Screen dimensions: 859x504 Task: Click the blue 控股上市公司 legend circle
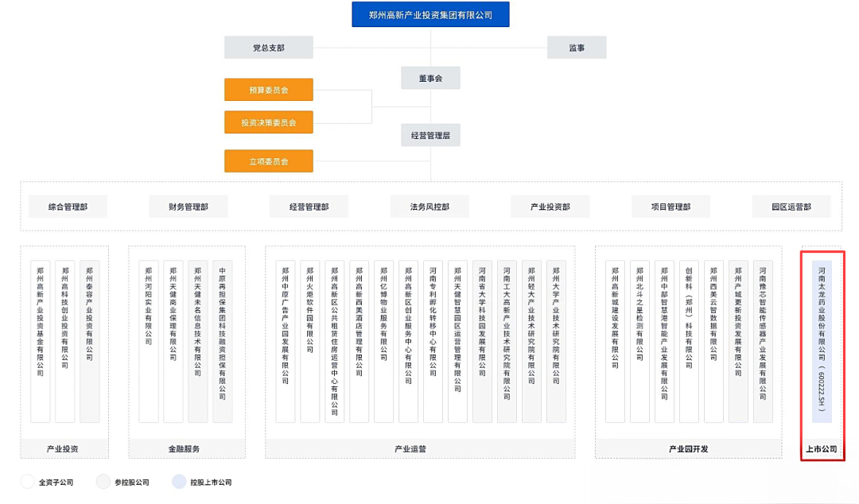(x=179, y=482)
